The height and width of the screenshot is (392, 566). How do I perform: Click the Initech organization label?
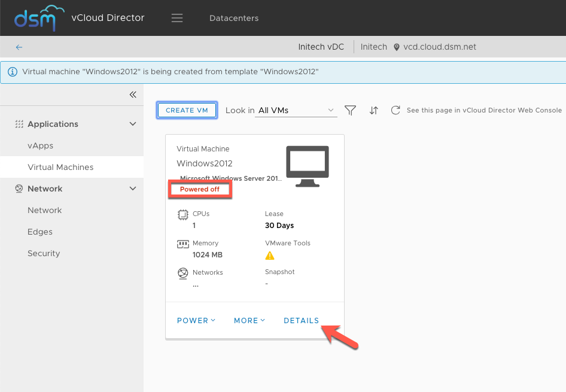pos(373,47)
